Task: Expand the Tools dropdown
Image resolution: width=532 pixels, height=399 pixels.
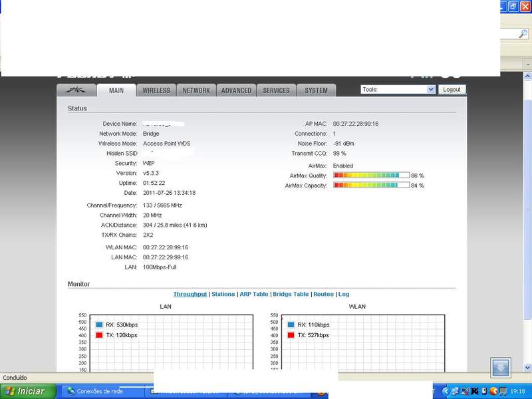Action: (398, 90)
